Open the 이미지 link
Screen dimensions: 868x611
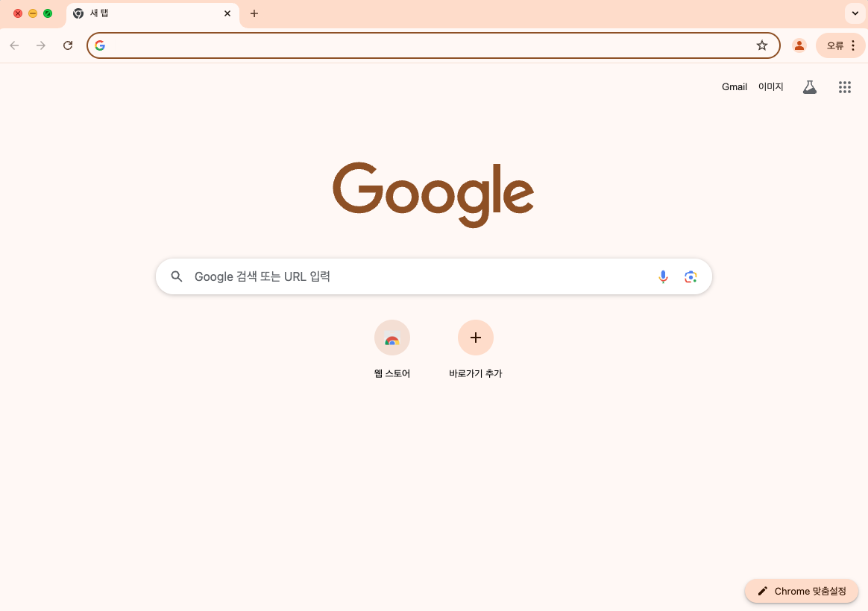(770, 87)
